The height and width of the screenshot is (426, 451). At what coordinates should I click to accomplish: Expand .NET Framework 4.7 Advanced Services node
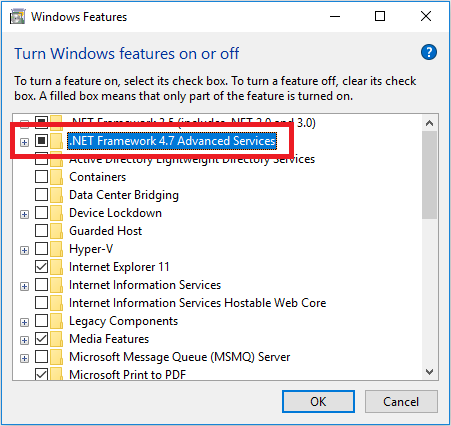point(24,142)
